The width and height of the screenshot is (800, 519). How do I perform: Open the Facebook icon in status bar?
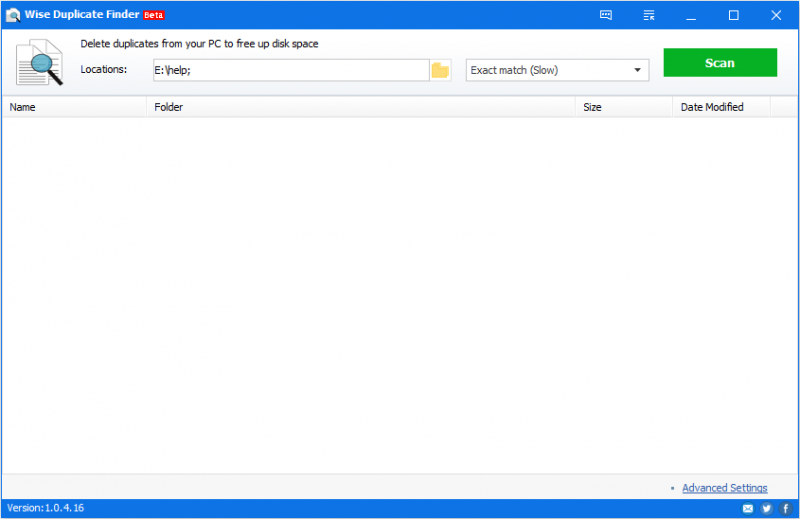click(x=786, y=508)
